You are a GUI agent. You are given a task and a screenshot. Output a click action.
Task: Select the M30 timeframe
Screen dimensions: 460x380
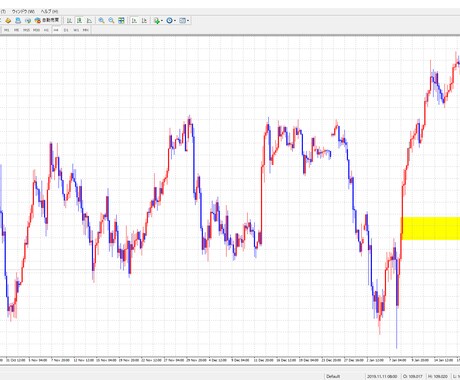click(x=36, y=30)
